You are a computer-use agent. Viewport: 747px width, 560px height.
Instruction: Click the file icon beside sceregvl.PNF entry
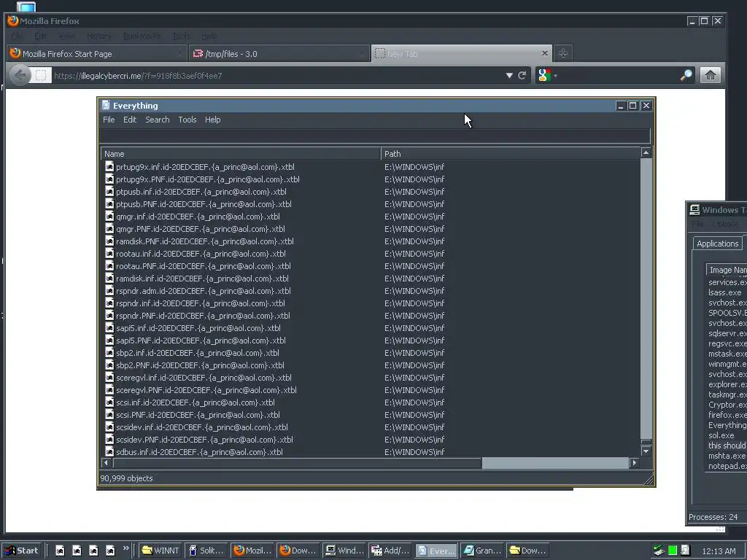tap(109, 389)
